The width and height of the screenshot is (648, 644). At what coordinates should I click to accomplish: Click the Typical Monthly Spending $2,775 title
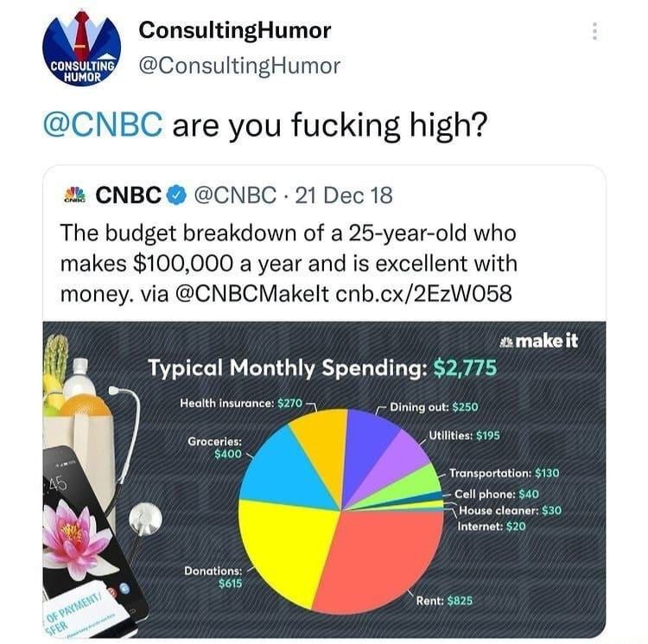[x=322, y=368]
